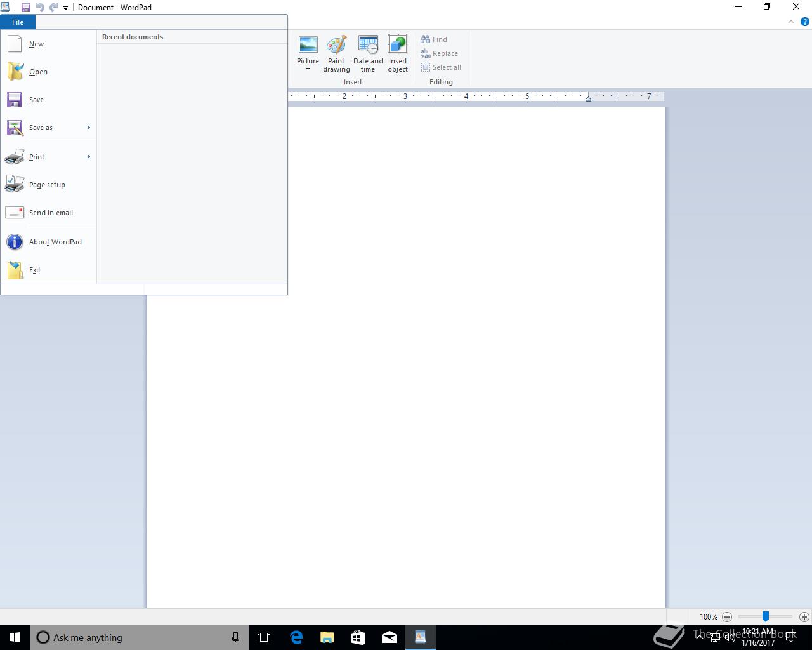The image size is (812, 650).
Task: Click the New document icon in File menu
Action: (x=15, y=44)
